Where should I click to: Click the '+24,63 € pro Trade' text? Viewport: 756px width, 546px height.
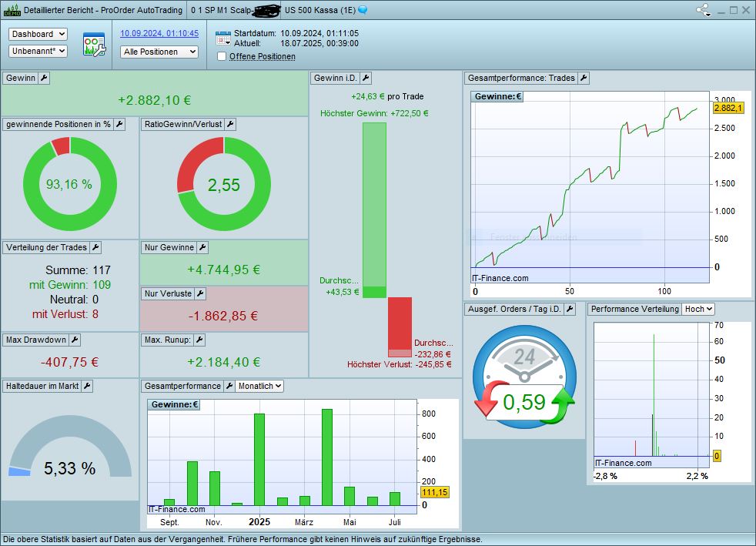tap(388, 96)
